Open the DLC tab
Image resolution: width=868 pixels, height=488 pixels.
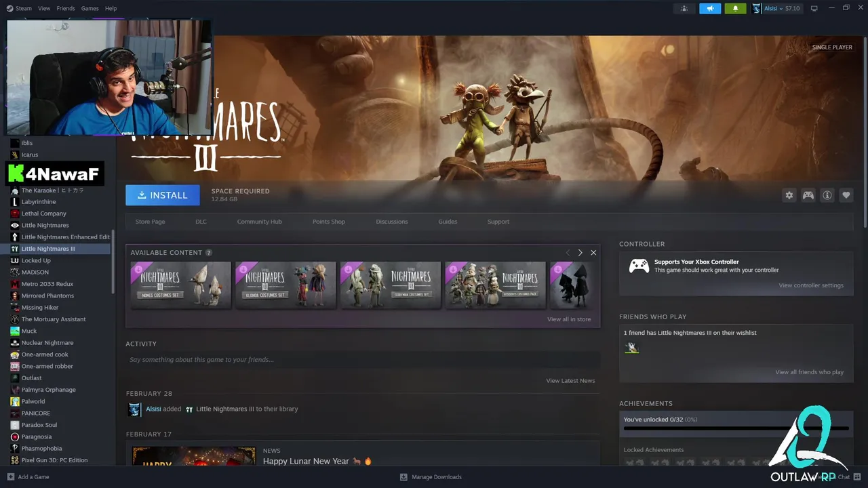(201, 222)
